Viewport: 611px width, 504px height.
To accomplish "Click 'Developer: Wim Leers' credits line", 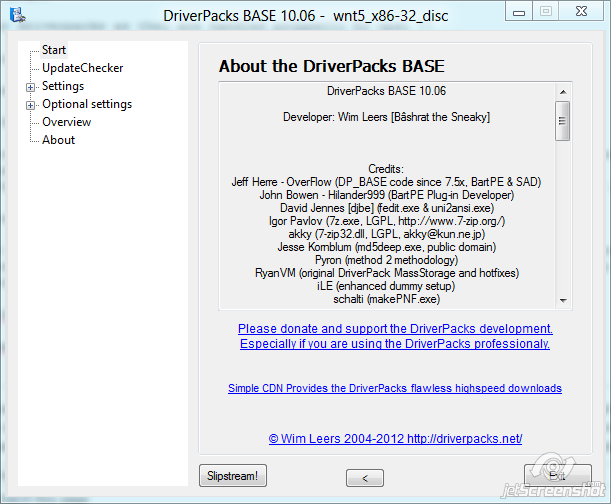I will coord(387,117).
